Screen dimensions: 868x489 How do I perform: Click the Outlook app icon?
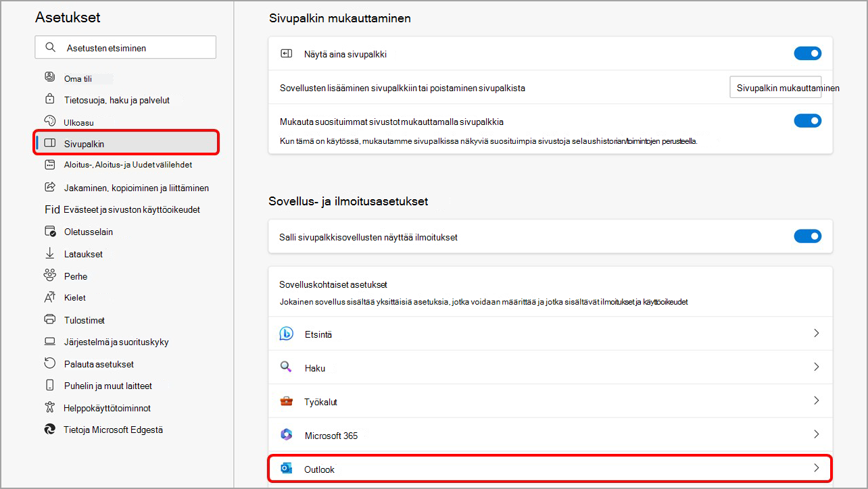(x=286, y=469)
